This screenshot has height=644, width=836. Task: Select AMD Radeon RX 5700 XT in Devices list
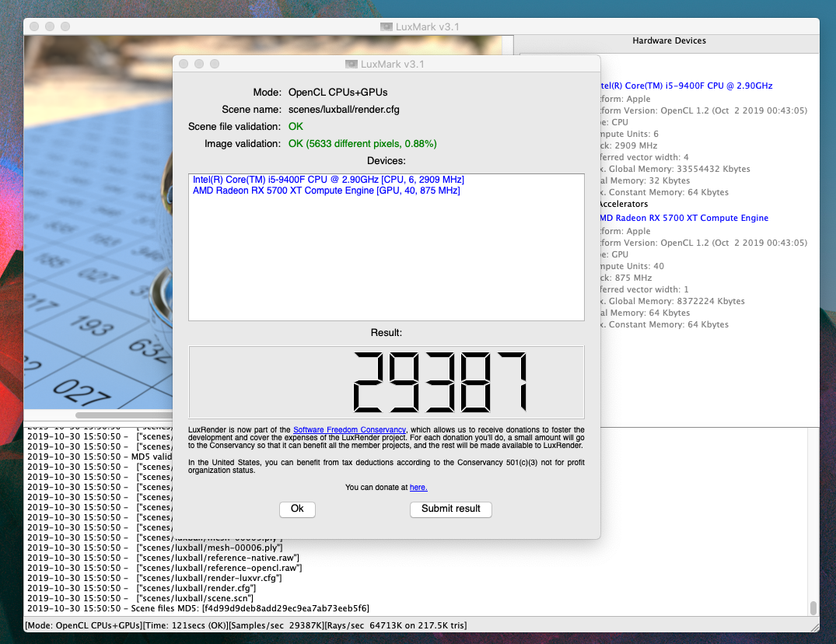[x=326, y=191]
